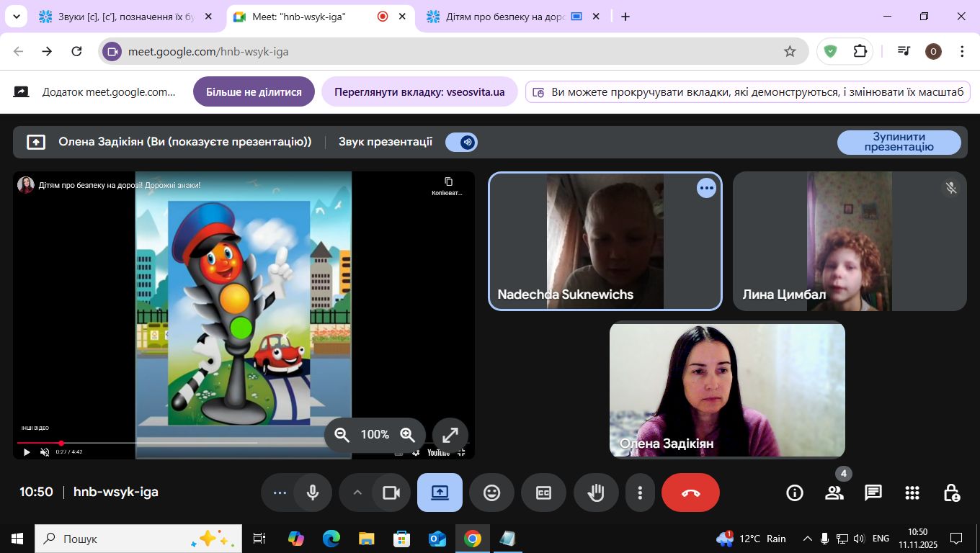Click the Зупинити презентацію button
This screenshot has height=553, width=980.
pyautogui.click(x=899, y=142)
